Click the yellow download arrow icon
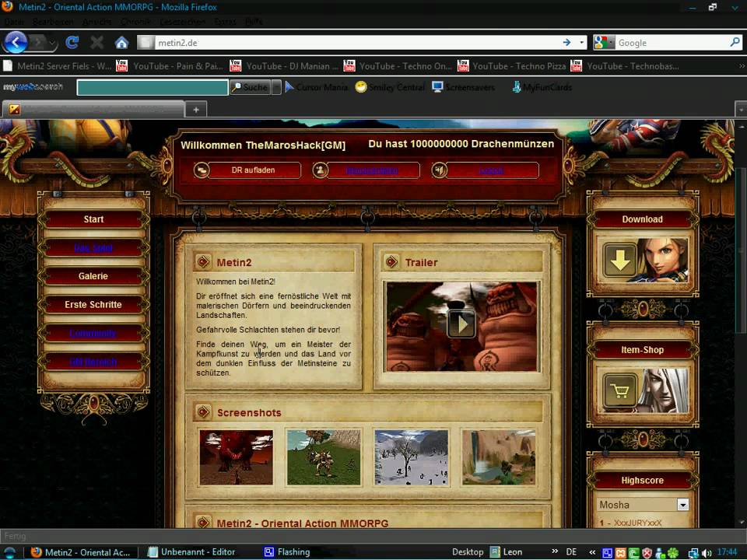This screenshot has width=747, height=560. coord(620,261)
